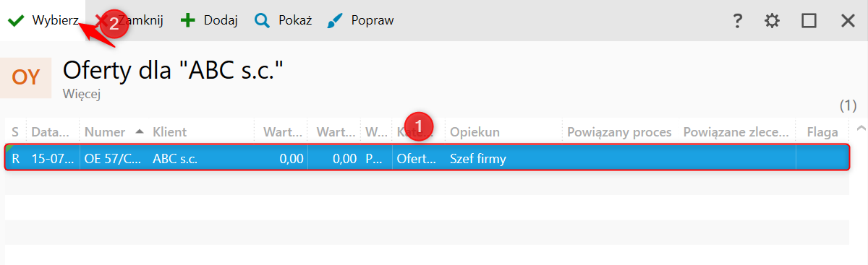Open help with the question mark icon

tap(737, 21)
